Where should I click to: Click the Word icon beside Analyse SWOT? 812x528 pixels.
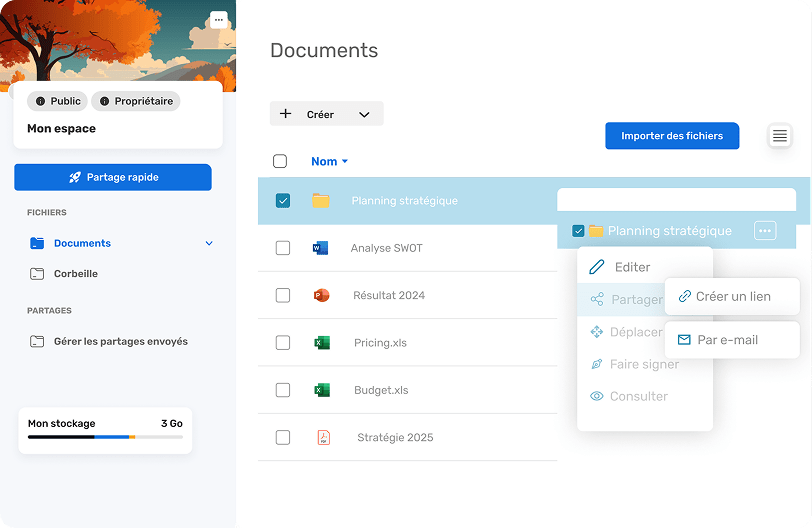tap(320, 248)
